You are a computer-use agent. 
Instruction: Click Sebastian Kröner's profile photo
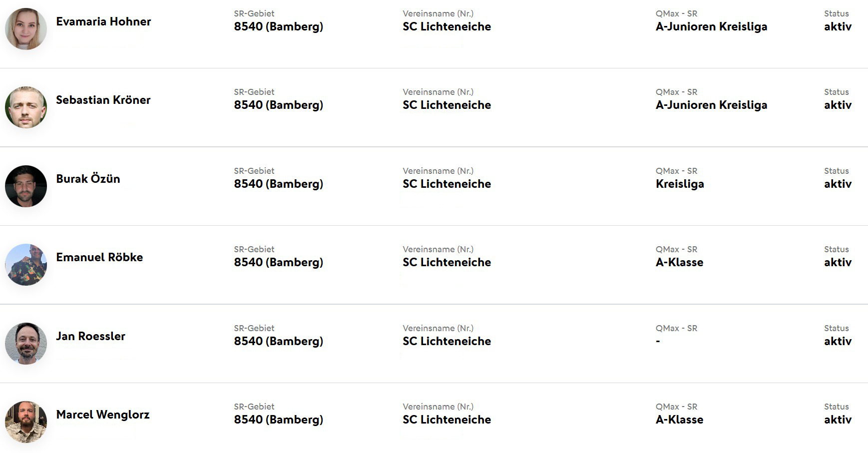coord(26,107)
